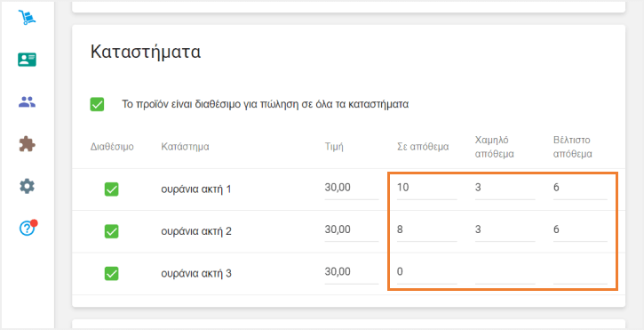Open the employees ID card icon

point(28,60)
